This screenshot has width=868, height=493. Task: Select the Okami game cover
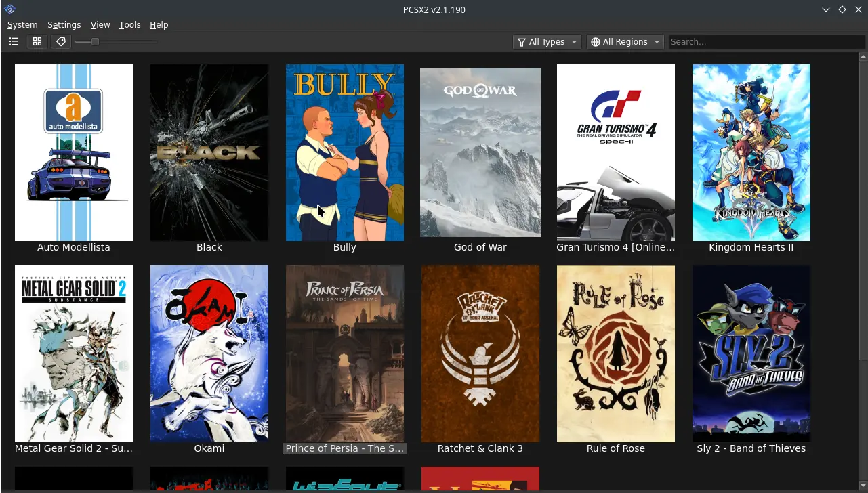pyautogui.click(x=209, y=353)
